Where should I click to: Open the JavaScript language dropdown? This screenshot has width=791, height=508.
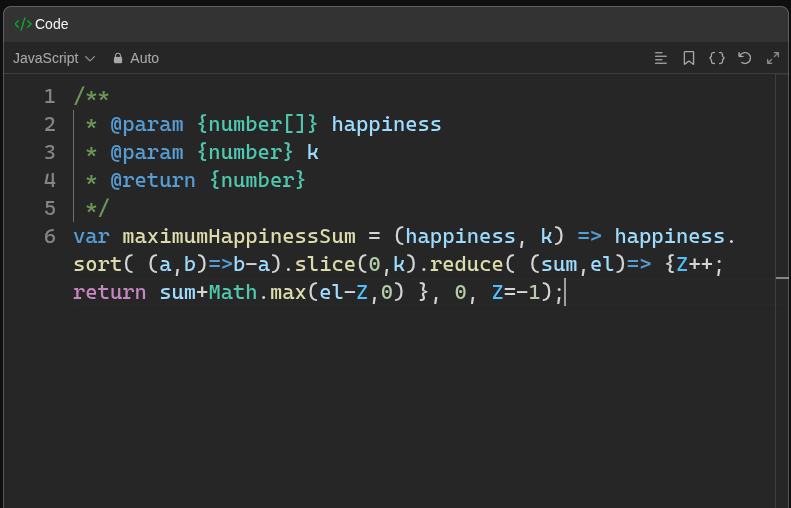point(54,59)
